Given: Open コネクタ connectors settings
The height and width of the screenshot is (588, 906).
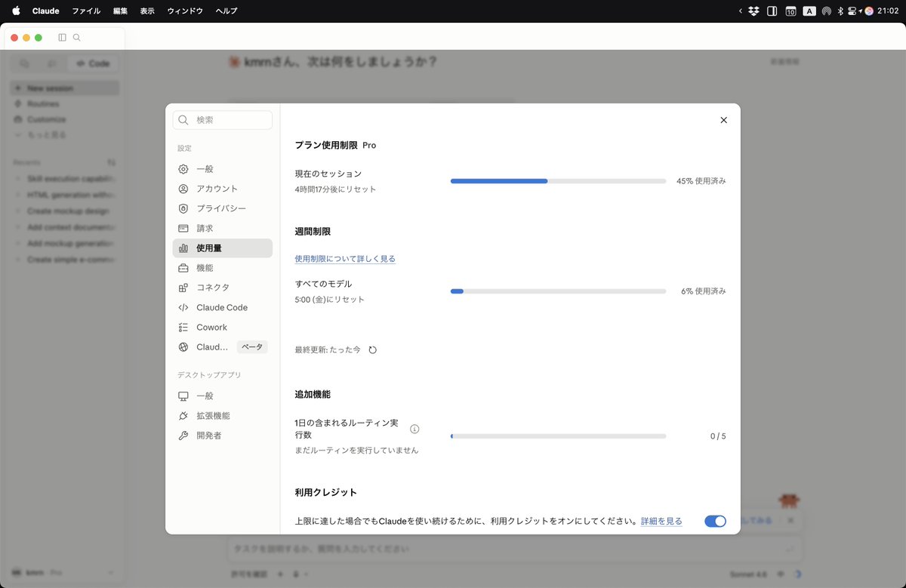Looking at the screenshot, I should pos(222,288).
